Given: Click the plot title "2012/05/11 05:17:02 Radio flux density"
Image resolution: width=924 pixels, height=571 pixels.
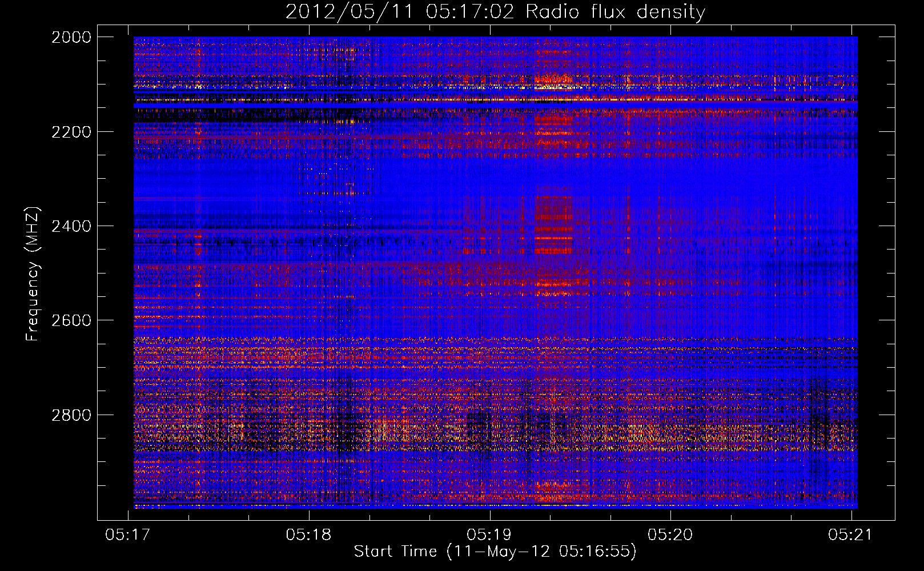Looking at the screenshot, I should [495, 11].
